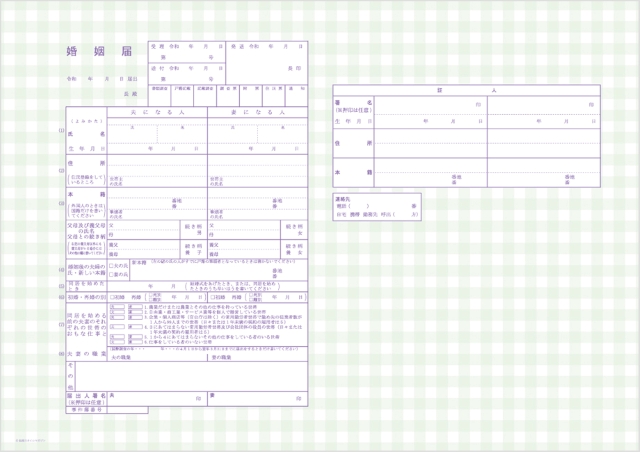Click the 夫になる人 column header
Image resolution: width=640 pixels, height=452 pixels.
coord(157,112)
